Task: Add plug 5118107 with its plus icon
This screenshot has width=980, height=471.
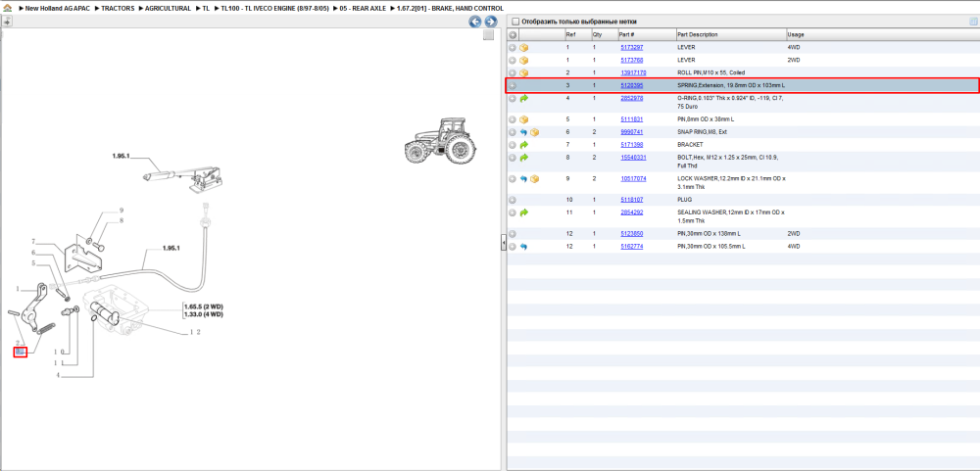Action: (513, 200)
